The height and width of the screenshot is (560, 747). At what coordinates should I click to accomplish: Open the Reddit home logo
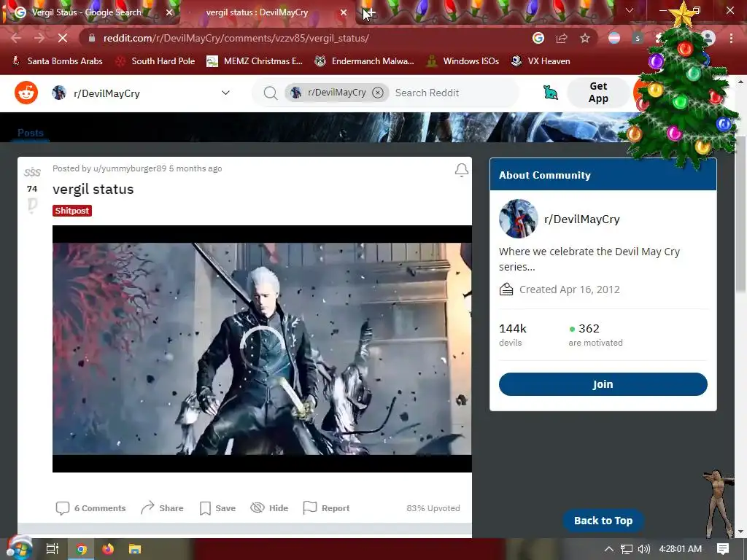26,93
